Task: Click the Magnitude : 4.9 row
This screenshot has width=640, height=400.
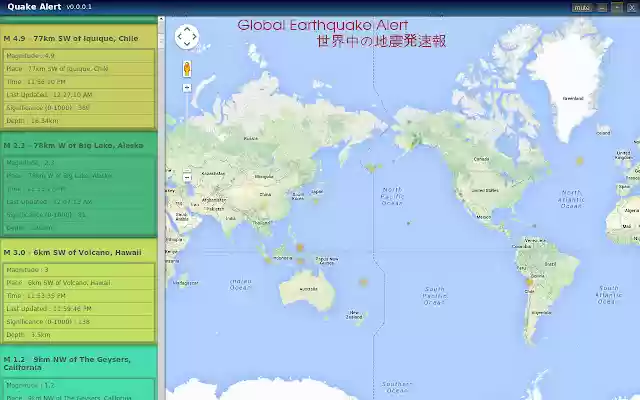Action: click(x=79, y=56)
